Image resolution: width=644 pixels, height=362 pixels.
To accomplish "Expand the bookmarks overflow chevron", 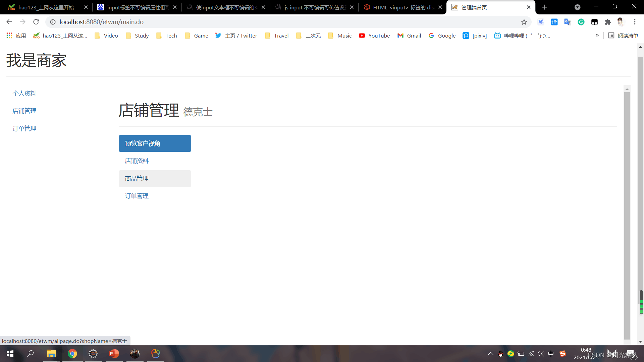I will pyautogui.click(x=597, y=35).
